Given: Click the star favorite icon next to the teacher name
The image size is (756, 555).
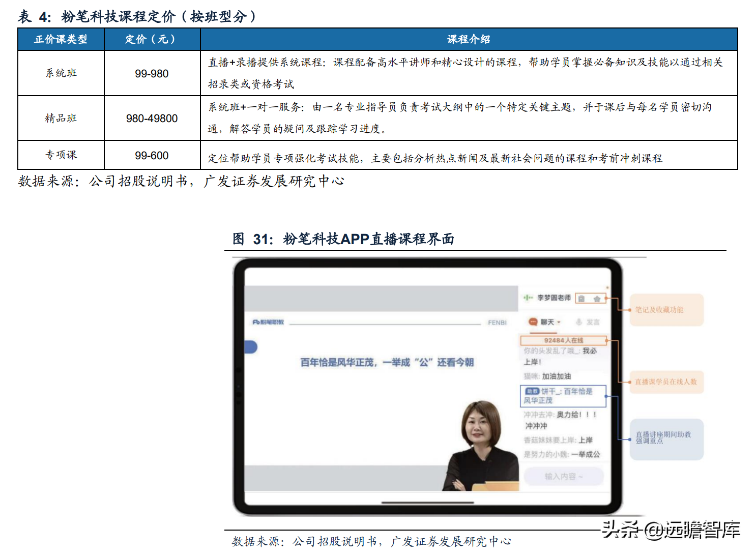Looking at the screenshot, I should (x=597, y=299).
